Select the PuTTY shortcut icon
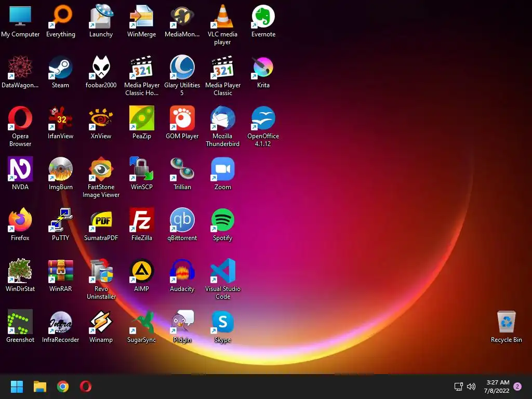The width and height of the screenshot is (532, 399). click(61, 220)
